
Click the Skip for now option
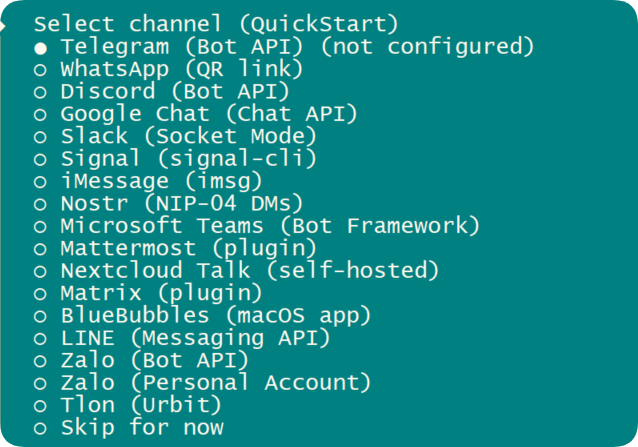point(141,428)
